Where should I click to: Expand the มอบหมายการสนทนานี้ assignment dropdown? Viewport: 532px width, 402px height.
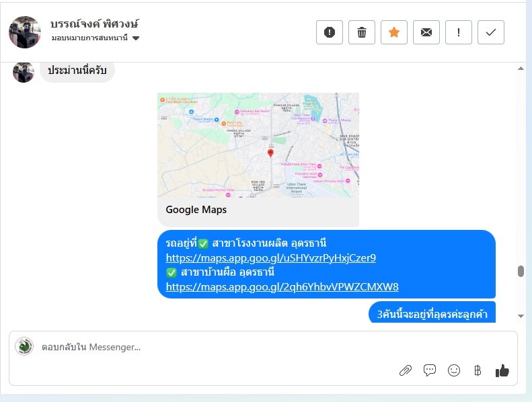pos(96,38)
